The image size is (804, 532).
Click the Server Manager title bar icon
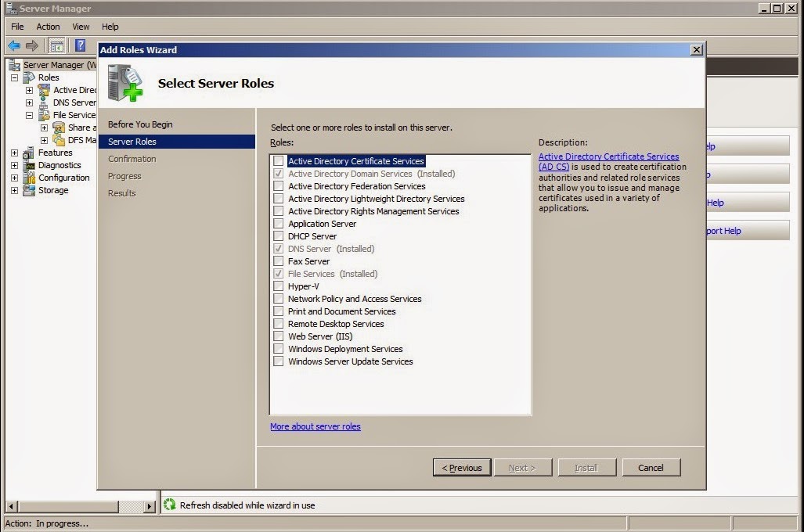click(x=11, y=8)
